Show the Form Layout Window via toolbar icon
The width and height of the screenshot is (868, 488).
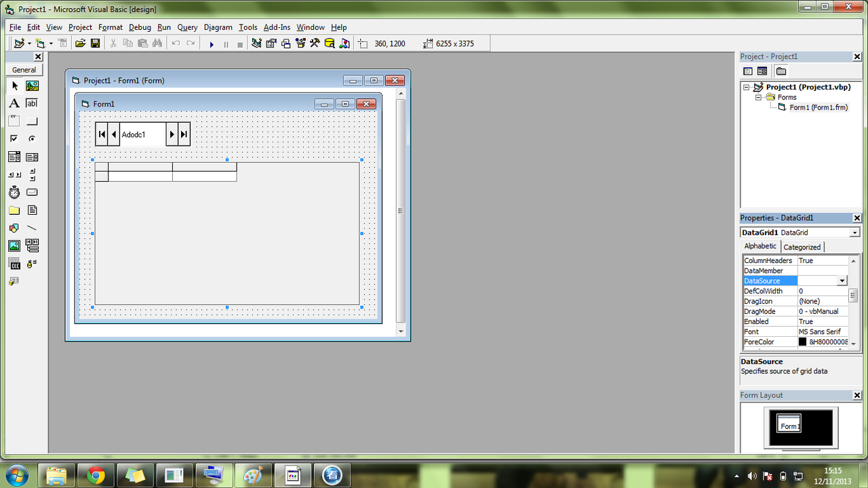point(285,43)
